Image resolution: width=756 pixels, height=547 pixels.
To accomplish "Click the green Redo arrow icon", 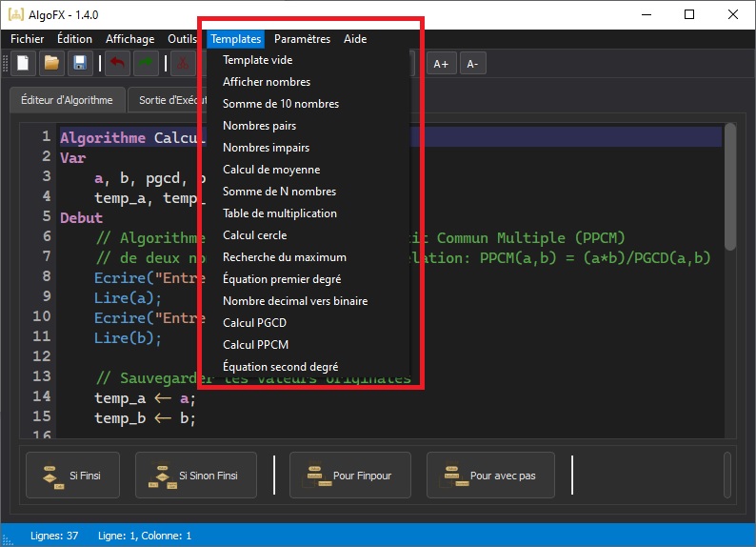I will click(146, 63).
